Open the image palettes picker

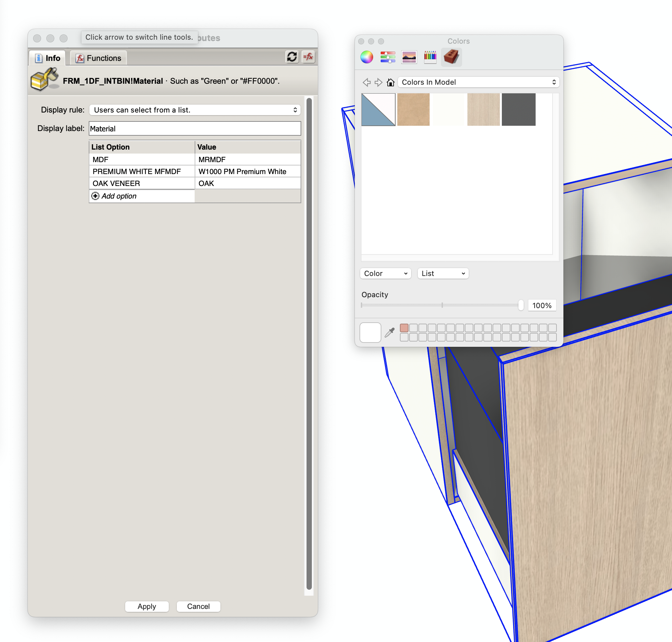pyautogui.click(x=409, y=57)
